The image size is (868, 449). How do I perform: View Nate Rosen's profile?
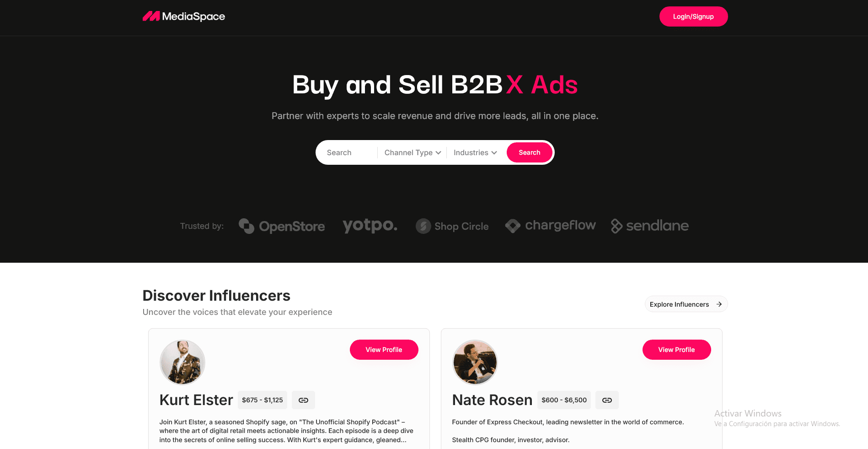tap(676, 350)
